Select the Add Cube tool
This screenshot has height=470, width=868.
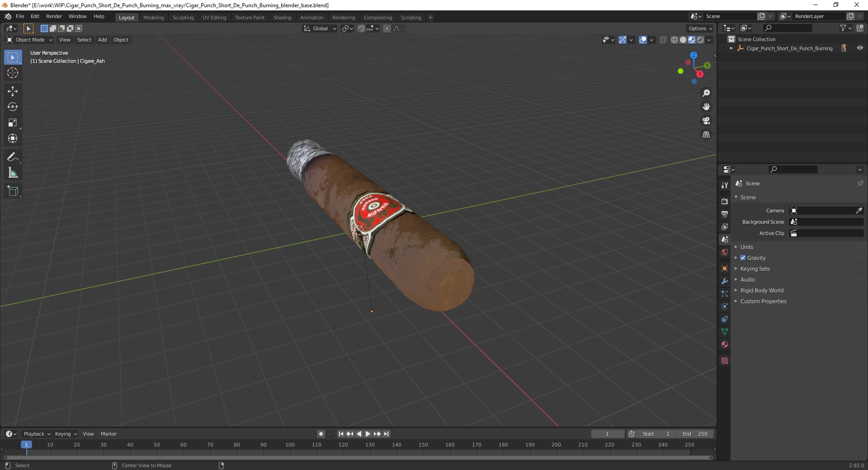point(13,191)
